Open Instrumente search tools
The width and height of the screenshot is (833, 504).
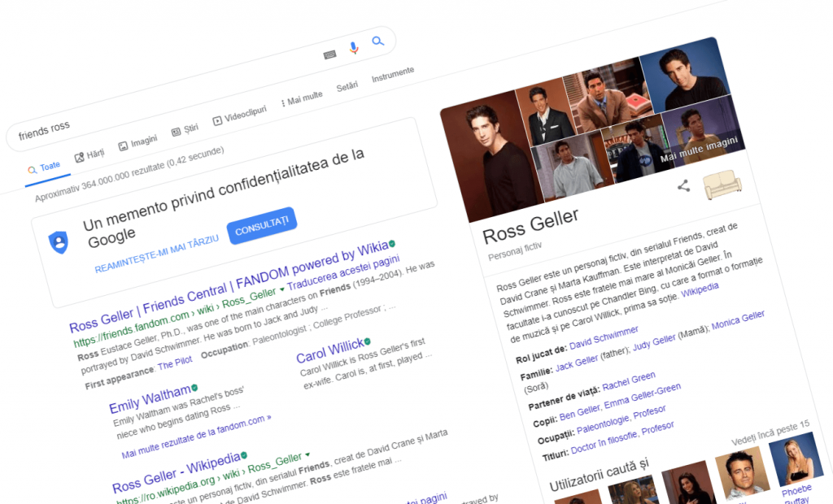(393, 74)
